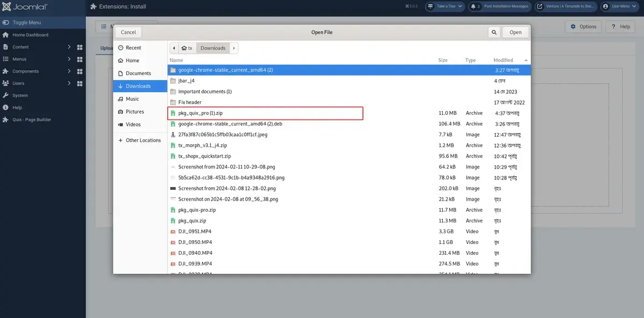This screenshot has width=644, height=318.
Task: Open the User Menu dropdown
Action: point(620,6)
